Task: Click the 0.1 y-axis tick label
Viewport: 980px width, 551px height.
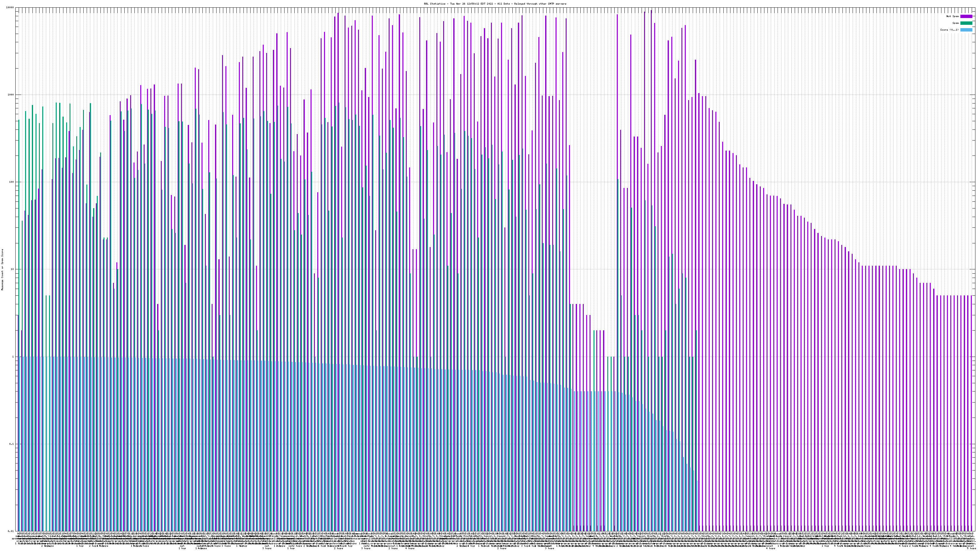Action: click(12, 444)
